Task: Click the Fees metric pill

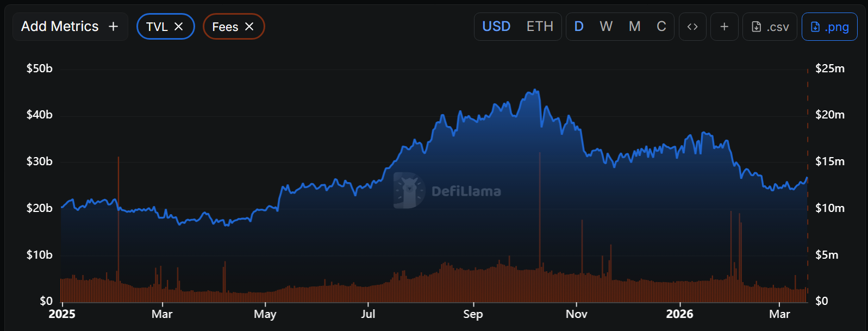Action: coord(225,27)
